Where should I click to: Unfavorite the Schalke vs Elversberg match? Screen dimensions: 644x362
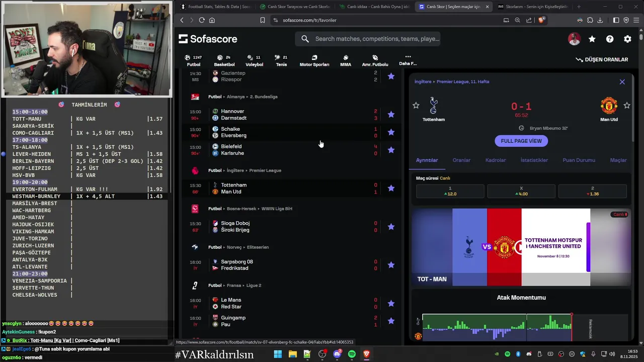pos(391,132)
